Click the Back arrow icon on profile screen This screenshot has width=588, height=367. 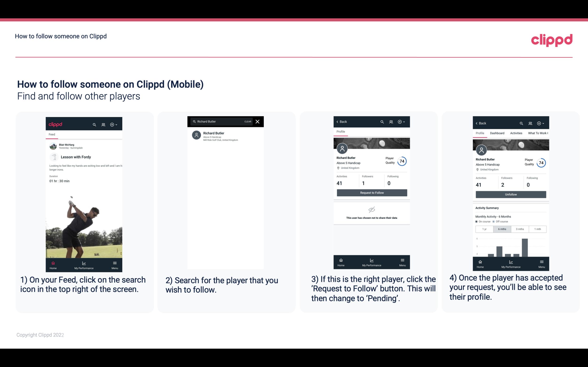coord(339,122)
